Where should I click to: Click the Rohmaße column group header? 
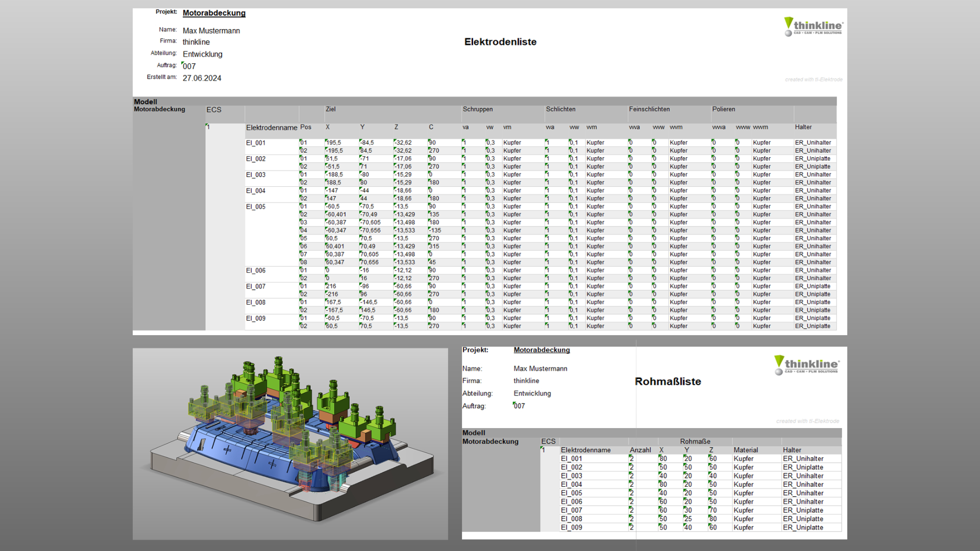coord(695,441)
